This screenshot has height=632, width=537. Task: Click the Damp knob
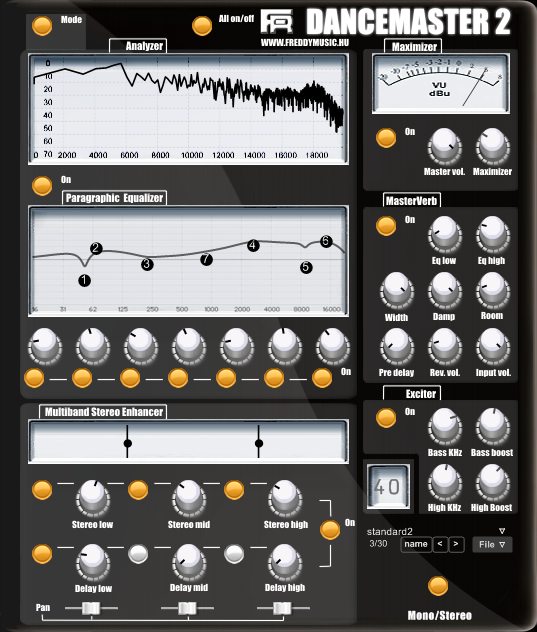coord(444,291)
